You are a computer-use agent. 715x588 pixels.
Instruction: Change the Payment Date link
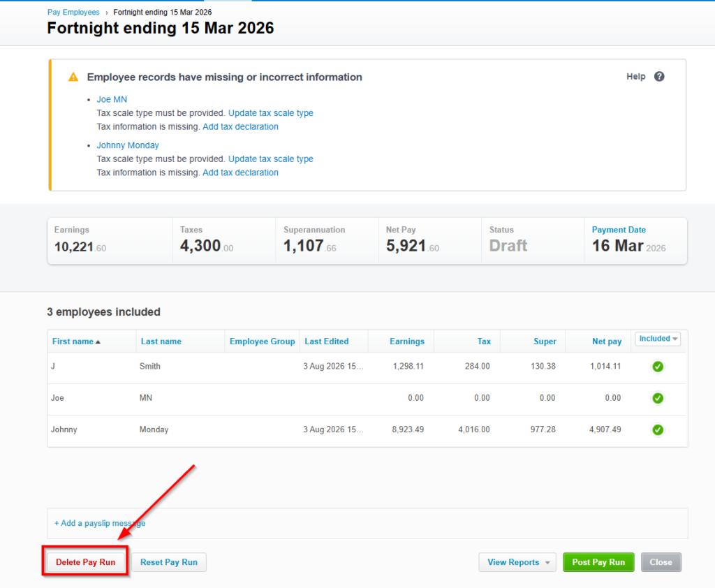619,230
